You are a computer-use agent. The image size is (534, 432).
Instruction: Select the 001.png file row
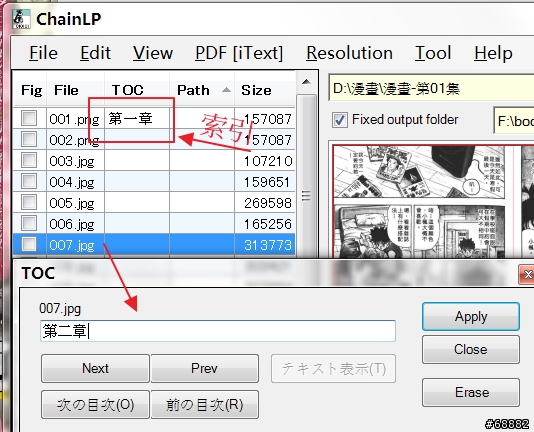point(154,118)
